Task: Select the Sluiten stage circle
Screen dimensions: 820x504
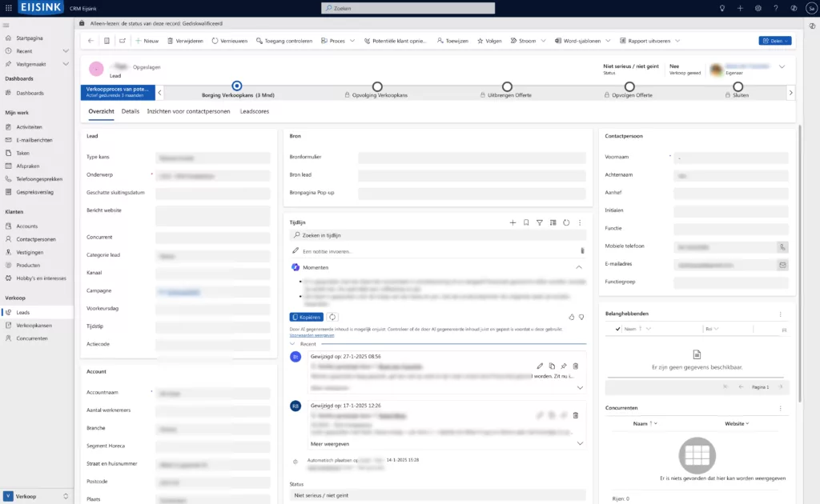Action: tap(738, 86)
